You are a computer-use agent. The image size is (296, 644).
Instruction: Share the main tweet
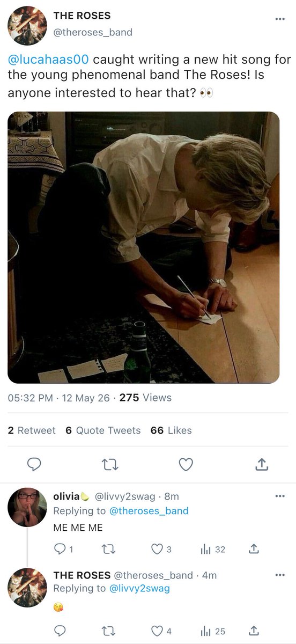(x=262, y=464)
